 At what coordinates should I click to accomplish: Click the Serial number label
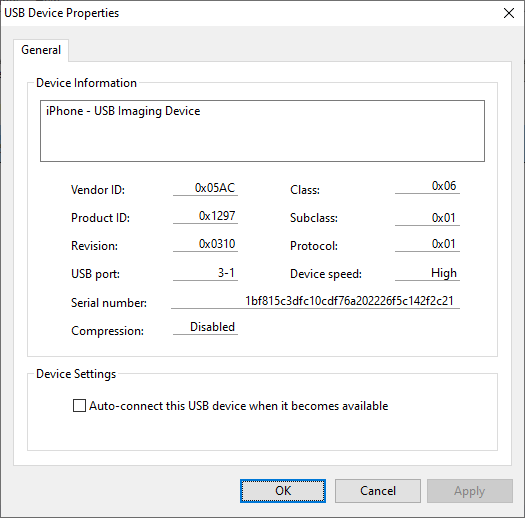(x=109, y=303)
